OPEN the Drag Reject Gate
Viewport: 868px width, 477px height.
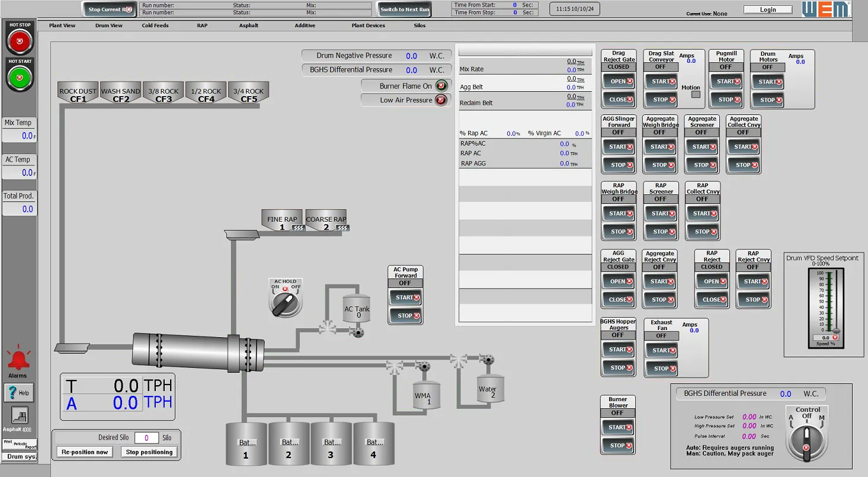[618, 81]
